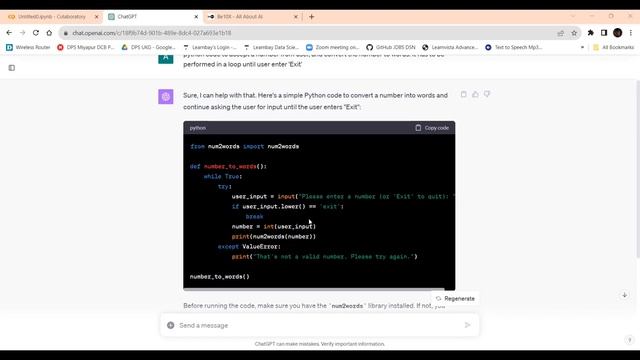View site info lock icon
The height and width of the screenshot is (360, 640).
pos(66,33)
